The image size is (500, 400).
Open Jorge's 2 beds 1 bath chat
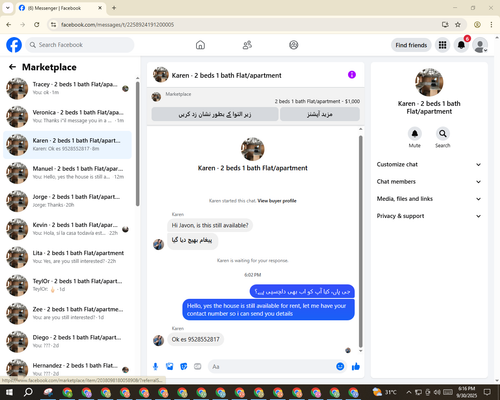click(x=68, y=201)
